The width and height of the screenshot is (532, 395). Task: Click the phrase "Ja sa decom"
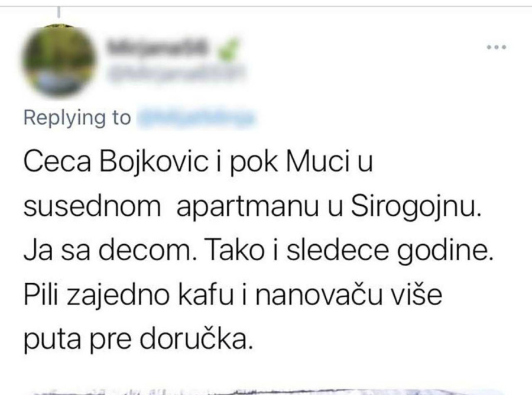click(x=108, y=251)
